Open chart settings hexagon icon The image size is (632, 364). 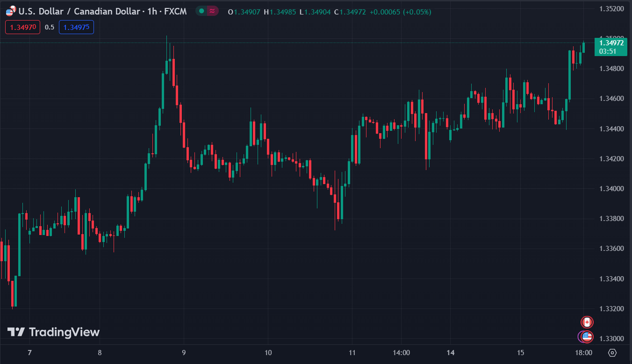613,352
